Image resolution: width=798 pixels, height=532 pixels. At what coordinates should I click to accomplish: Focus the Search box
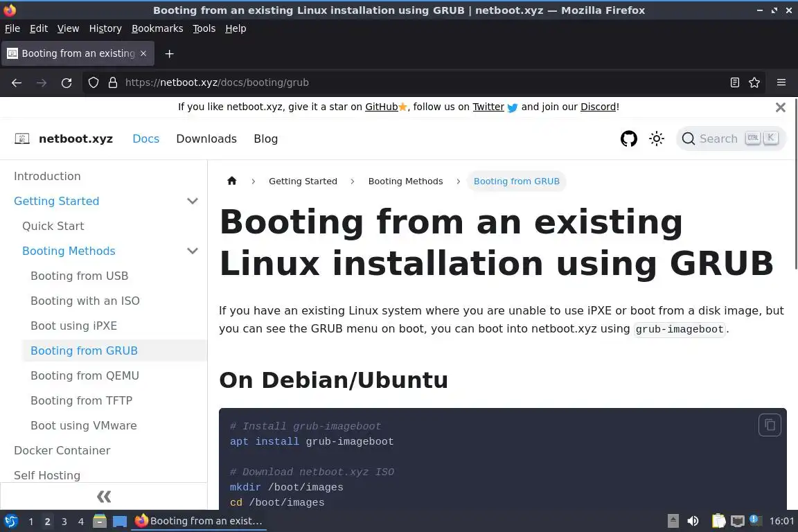731,139
